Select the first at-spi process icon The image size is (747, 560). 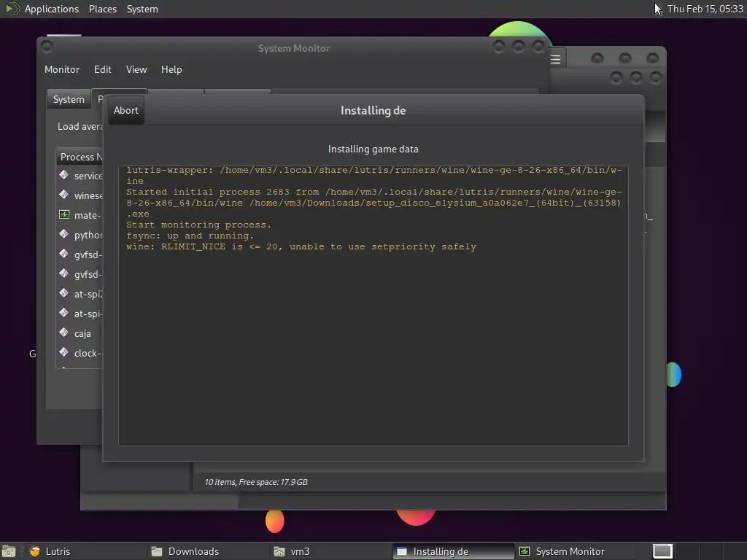[x=64, y=293]
